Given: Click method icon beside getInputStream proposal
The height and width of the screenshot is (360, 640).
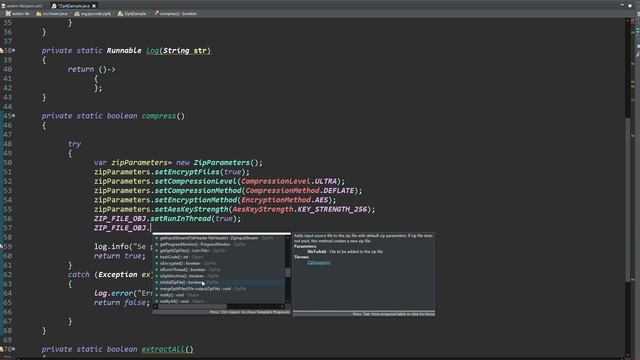Looking at the screenshot, I should (x=156, y=238).
